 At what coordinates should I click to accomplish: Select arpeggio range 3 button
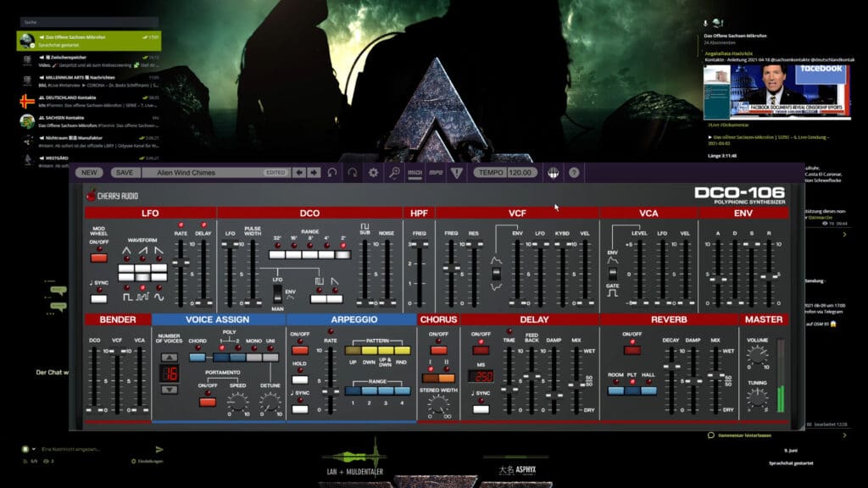386,391
